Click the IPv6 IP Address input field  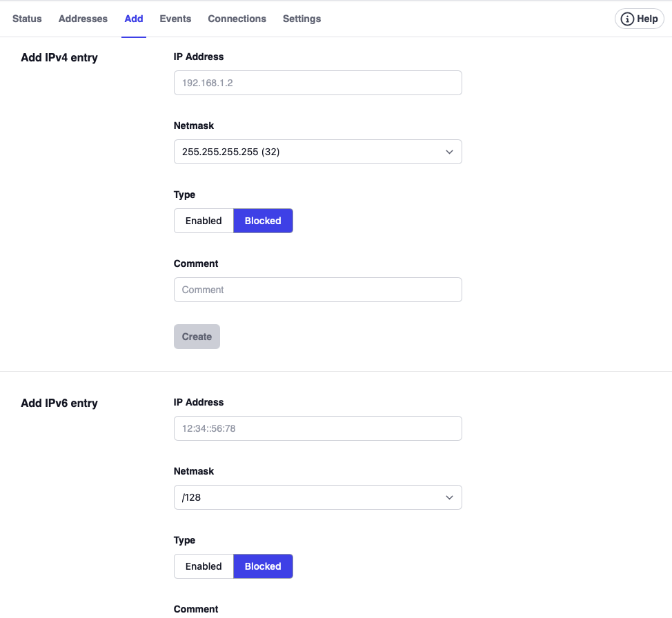pos(317,428)
